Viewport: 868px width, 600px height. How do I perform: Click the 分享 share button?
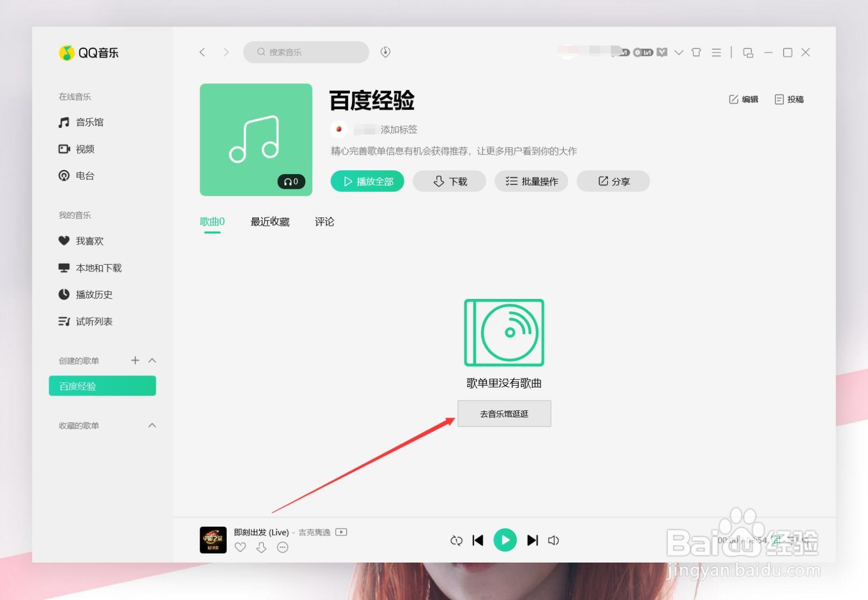[x=614, y=181]
